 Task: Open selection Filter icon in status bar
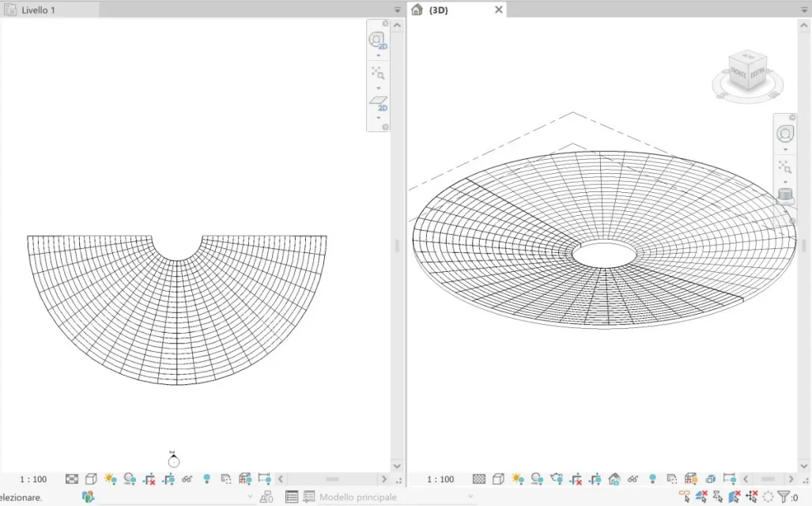(784, 497)
